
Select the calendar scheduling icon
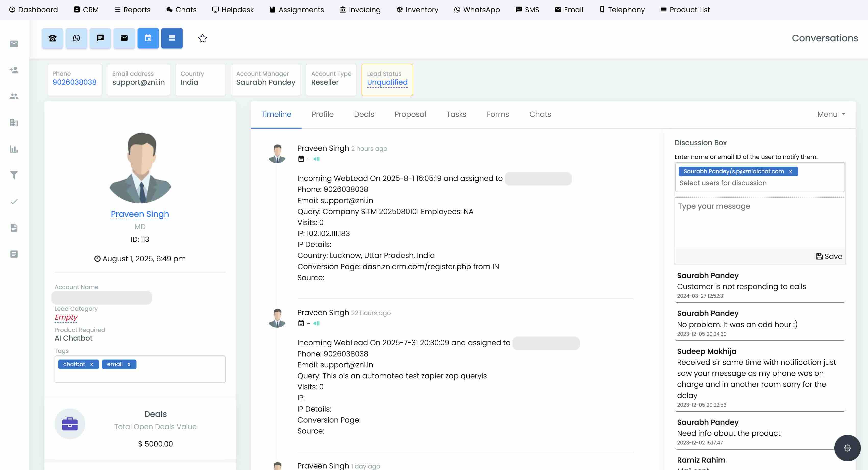point(148,38)
